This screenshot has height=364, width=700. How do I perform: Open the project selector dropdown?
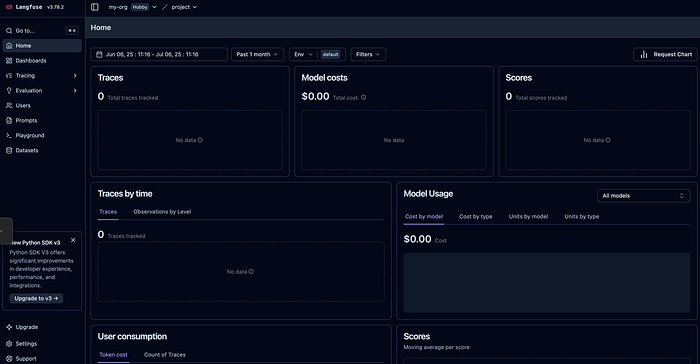coord(184,7)
